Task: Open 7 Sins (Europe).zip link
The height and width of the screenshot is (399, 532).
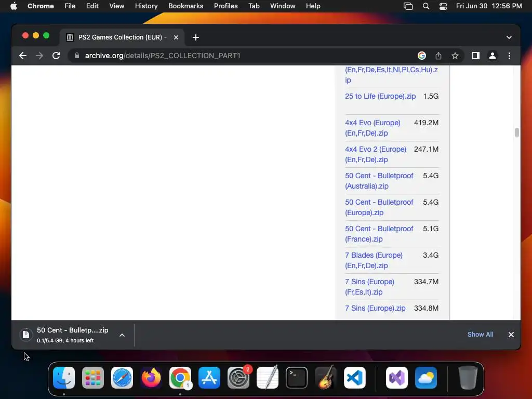Action: pyautogui.click(x=375, y=308)
